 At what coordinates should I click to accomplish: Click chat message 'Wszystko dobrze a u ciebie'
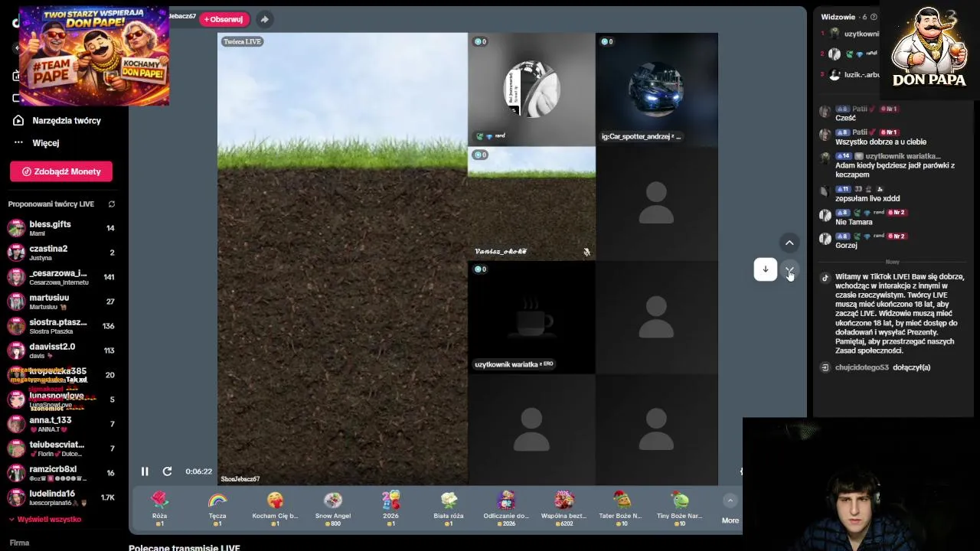[880, 142]
